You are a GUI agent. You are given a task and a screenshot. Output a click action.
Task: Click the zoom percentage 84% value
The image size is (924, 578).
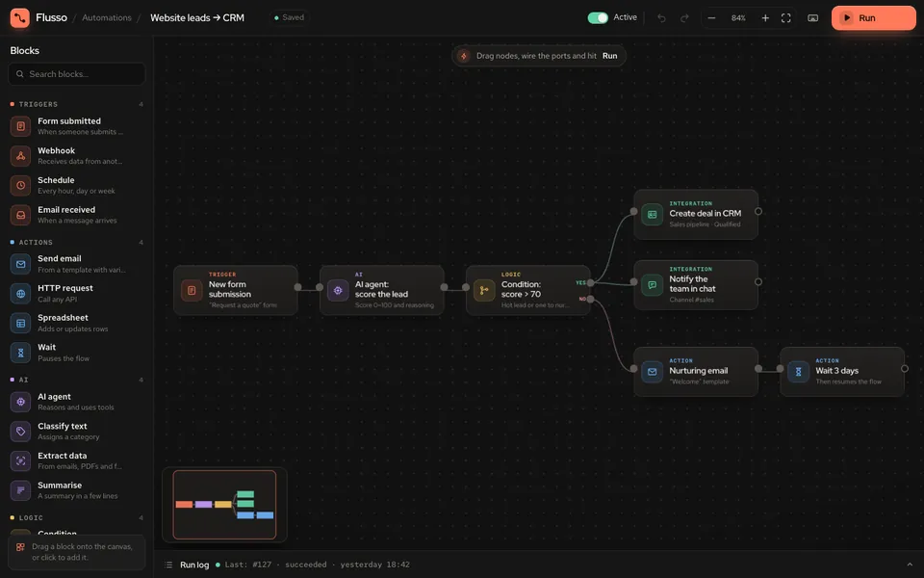click(738, 18)
